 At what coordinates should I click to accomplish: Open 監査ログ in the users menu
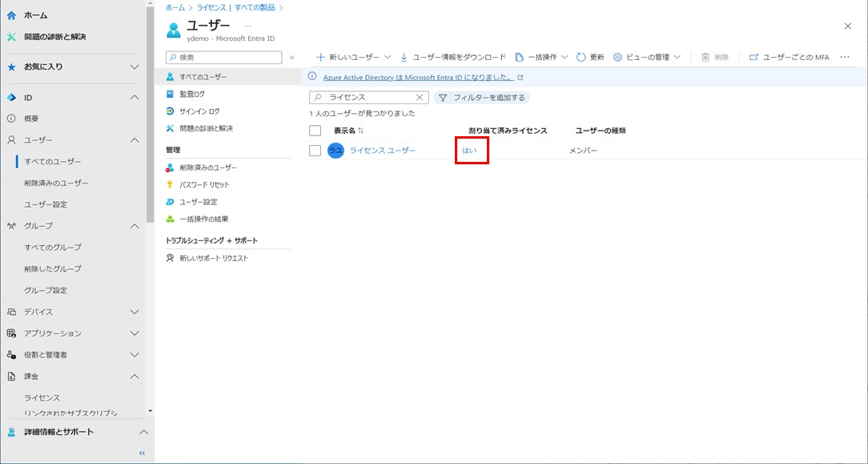192,94
